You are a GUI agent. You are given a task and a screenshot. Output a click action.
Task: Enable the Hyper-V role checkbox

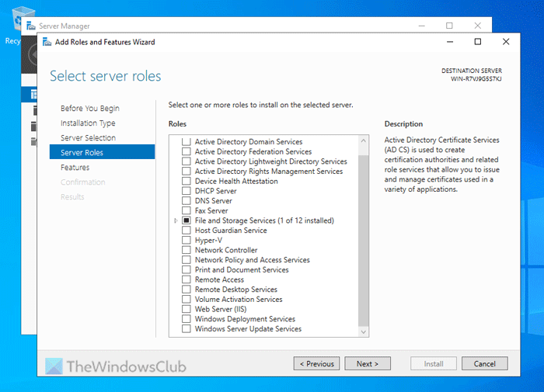(x=187, y=240)
